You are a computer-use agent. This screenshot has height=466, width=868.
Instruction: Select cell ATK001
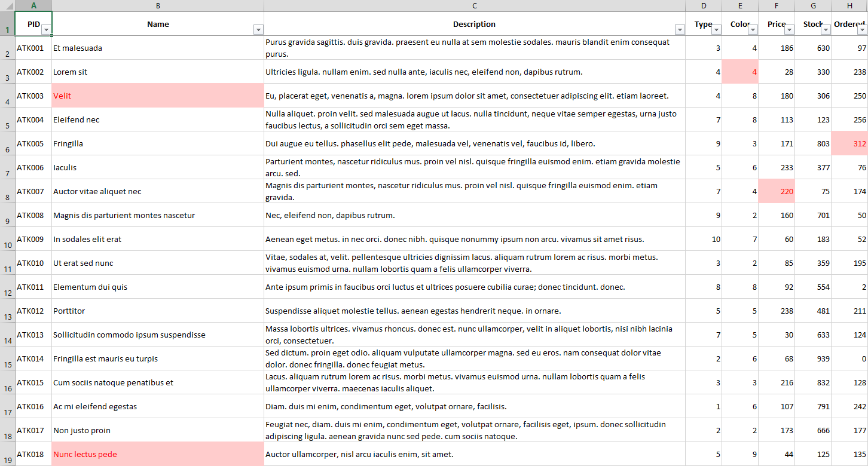click(x=33, y=48)
